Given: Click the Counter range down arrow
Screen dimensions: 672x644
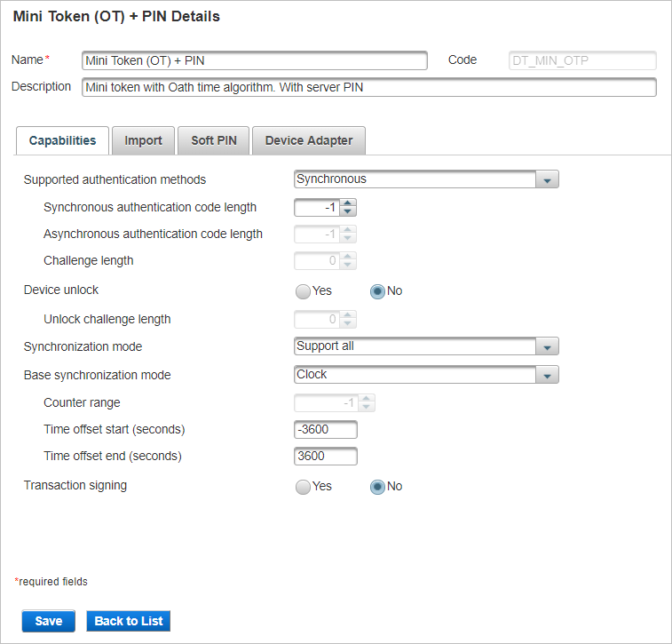Looking at the screenshot, I should coord(367,407).
